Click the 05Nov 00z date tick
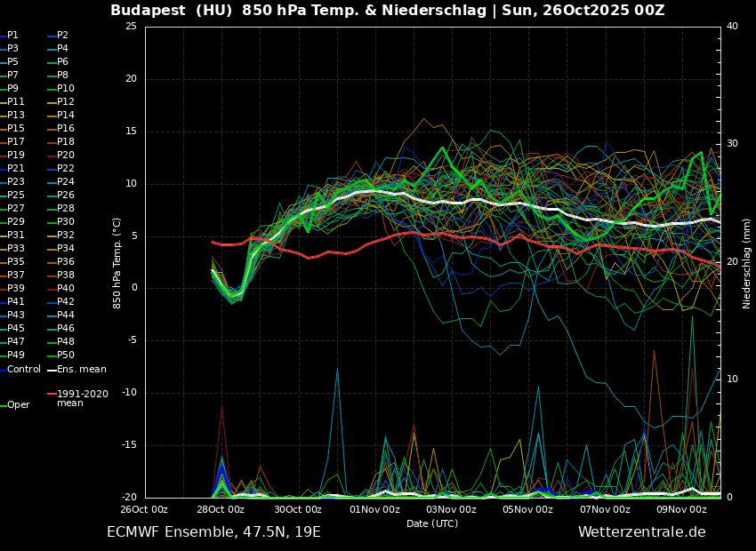This screenshot has height=551, width=756. tap(527, 509)
